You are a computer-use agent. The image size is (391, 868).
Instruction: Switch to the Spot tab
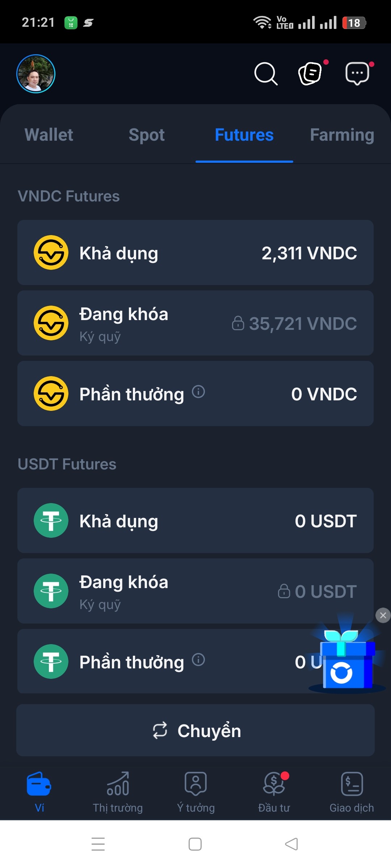147,135
